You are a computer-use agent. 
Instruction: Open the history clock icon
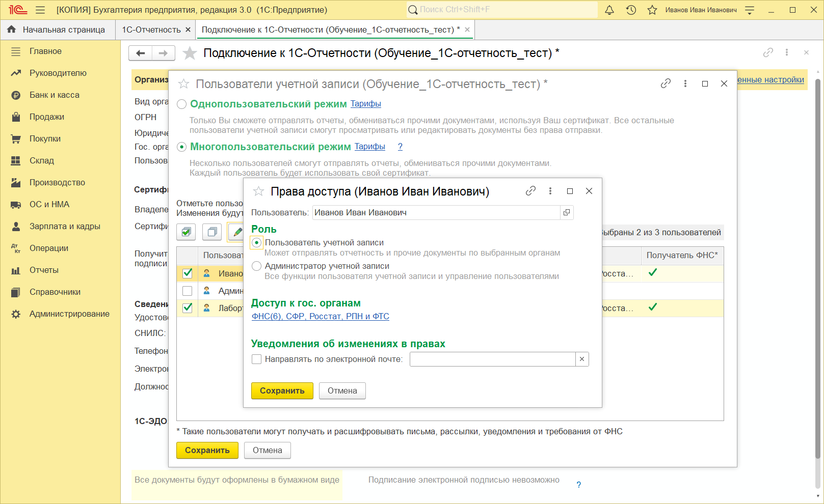click(x=631, y=10)
